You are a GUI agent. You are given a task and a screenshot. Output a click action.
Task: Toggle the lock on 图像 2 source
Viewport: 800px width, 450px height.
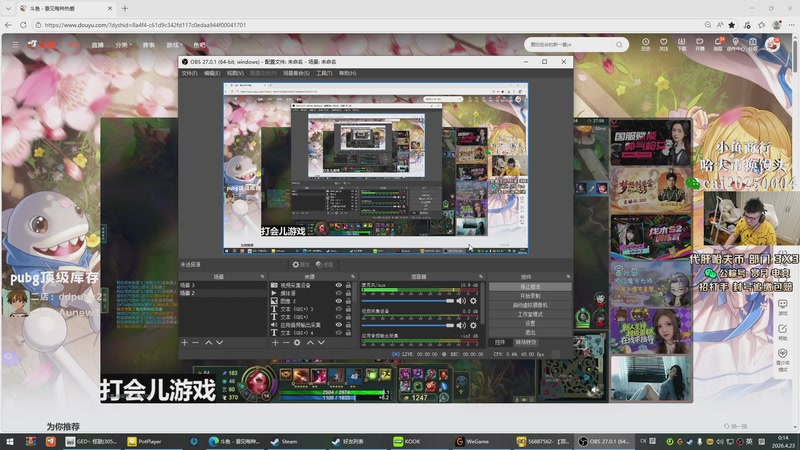tap(348, 301)
